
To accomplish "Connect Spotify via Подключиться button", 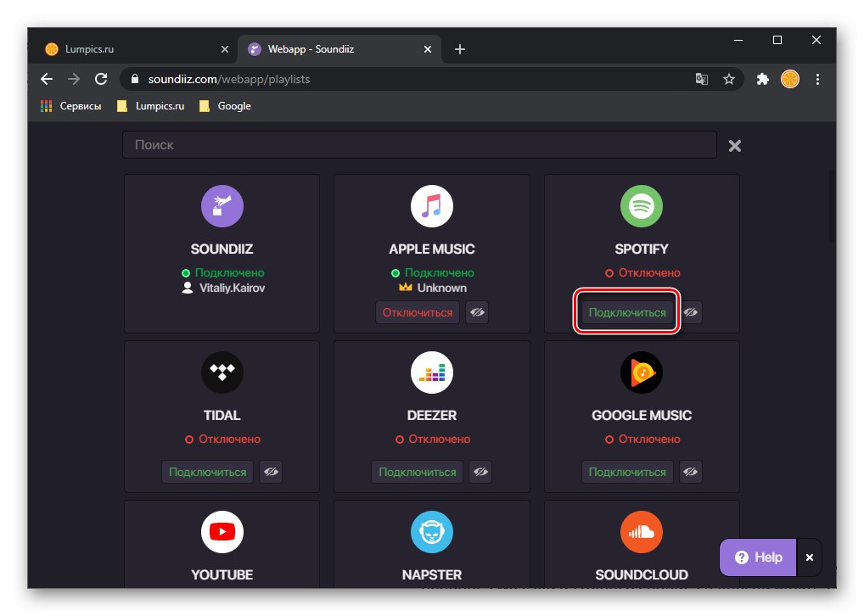I will (x=627, y=312).
